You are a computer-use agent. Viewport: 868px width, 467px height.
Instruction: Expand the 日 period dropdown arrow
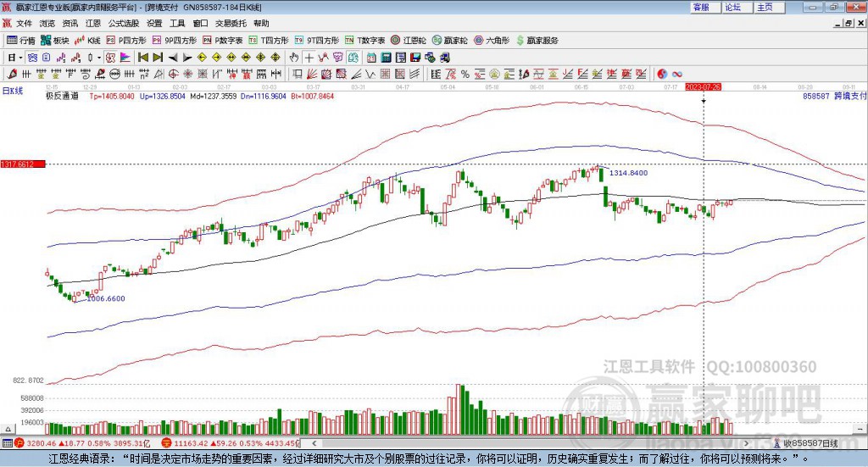point(20,58)
